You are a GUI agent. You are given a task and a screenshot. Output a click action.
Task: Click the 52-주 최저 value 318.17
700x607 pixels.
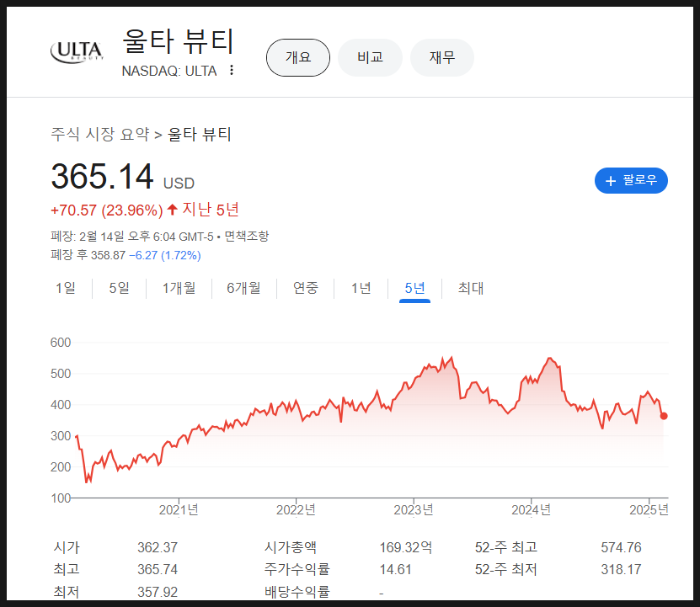tap(621, 569)
